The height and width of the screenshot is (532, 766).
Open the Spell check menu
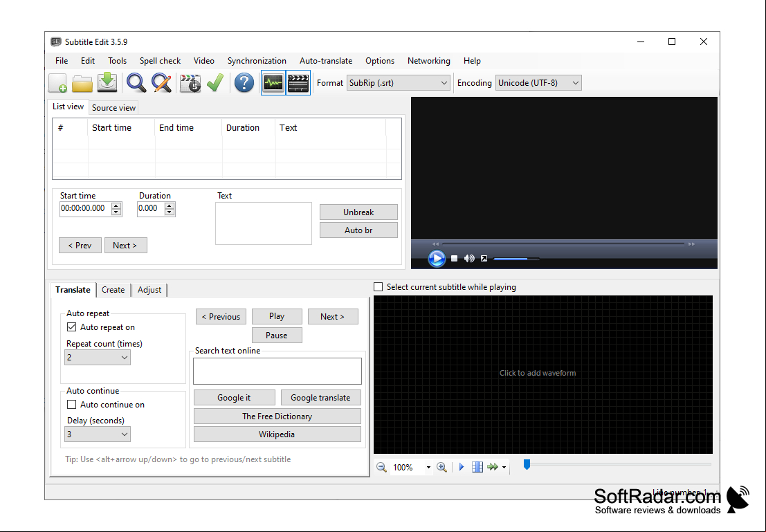[161, 61]
